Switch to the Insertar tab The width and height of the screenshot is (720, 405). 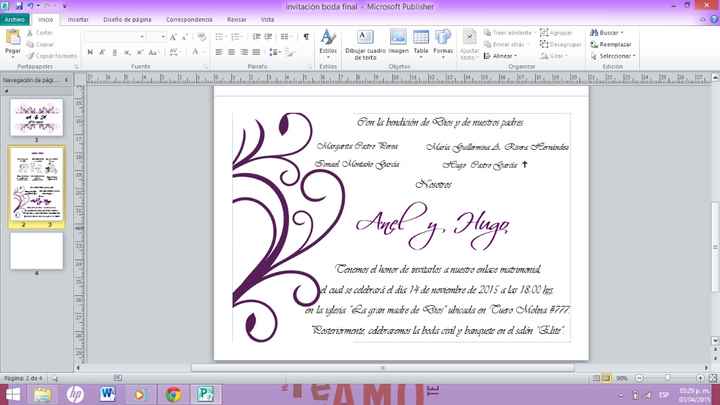(77, 19)
